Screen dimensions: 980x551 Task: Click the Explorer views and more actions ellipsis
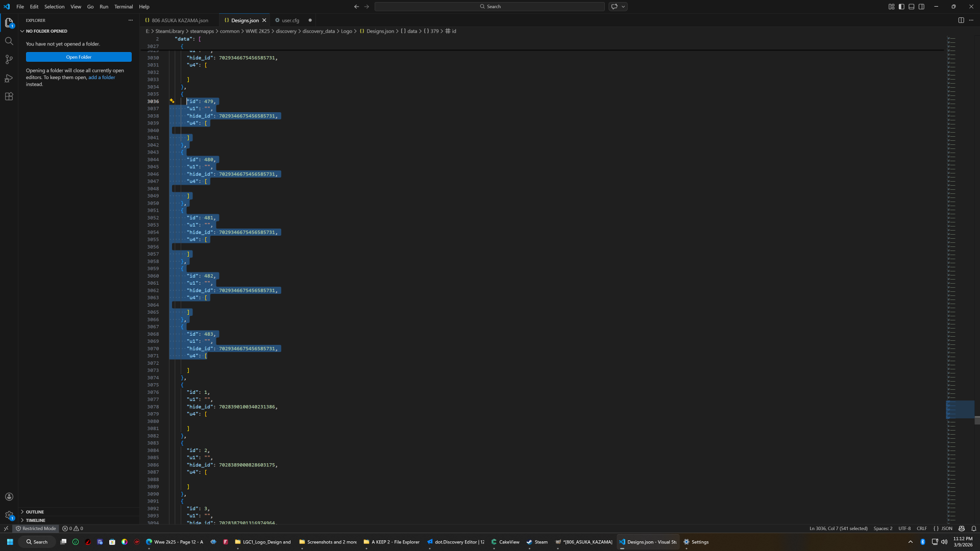(x=131, y=20)
